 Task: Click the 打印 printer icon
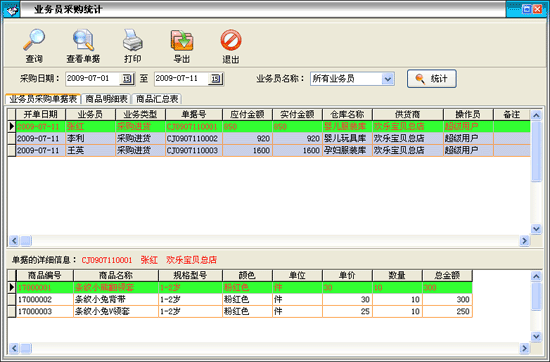click(x=133, y=40)
